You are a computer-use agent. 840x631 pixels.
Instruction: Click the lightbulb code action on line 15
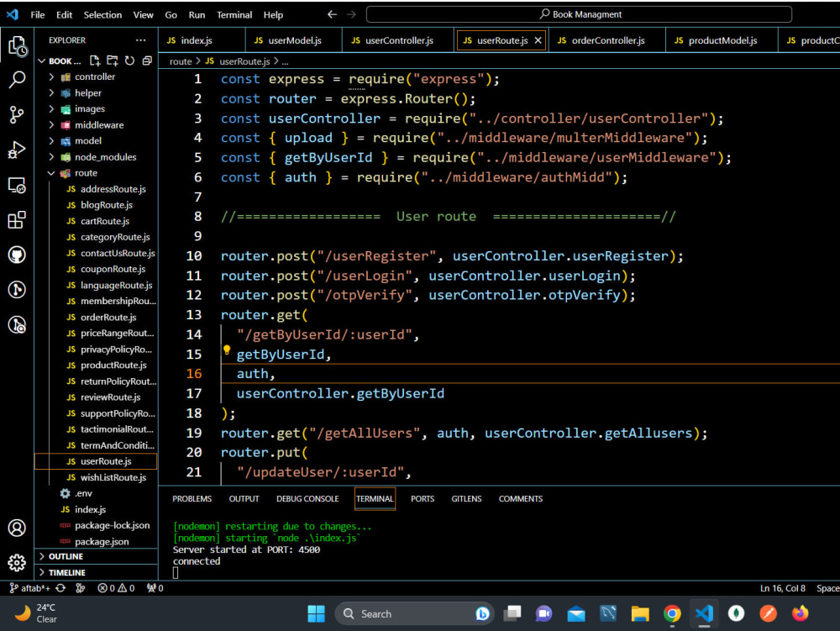227,350
